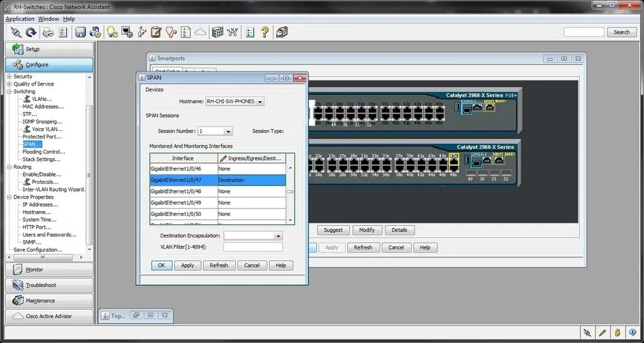Click OK in the SPAN dialog
The height and width of the screenshot is (343, 644).
pyautogui.click(x=162, y=266)
